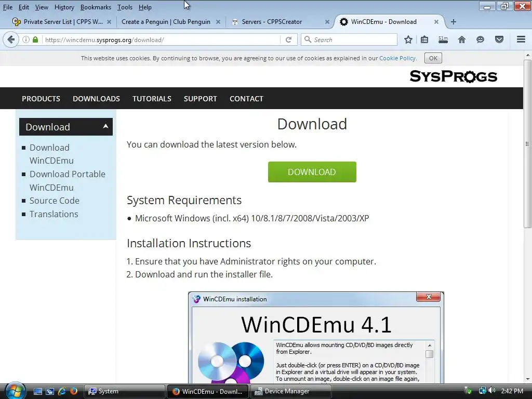Bookmark this page with the star icon
This screenshot has width=532, height=399.
coord(408,39)
